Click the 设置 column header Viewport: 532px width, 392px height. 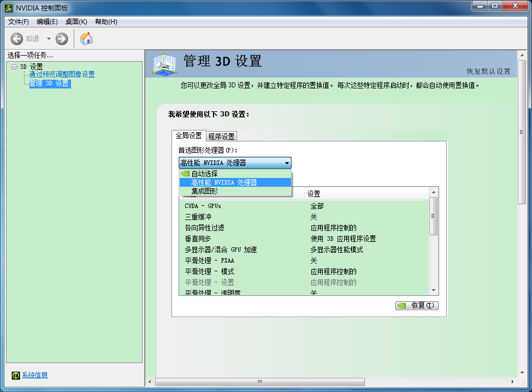click(x=367, y=194)
